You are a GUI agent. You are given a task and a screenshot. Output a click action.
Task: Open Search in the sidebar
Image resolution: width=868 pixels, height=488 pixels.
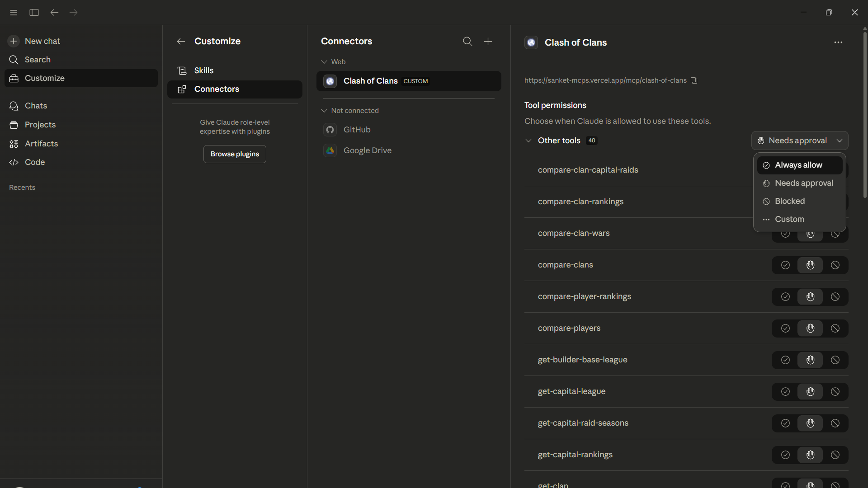click(x=81, y=60)
